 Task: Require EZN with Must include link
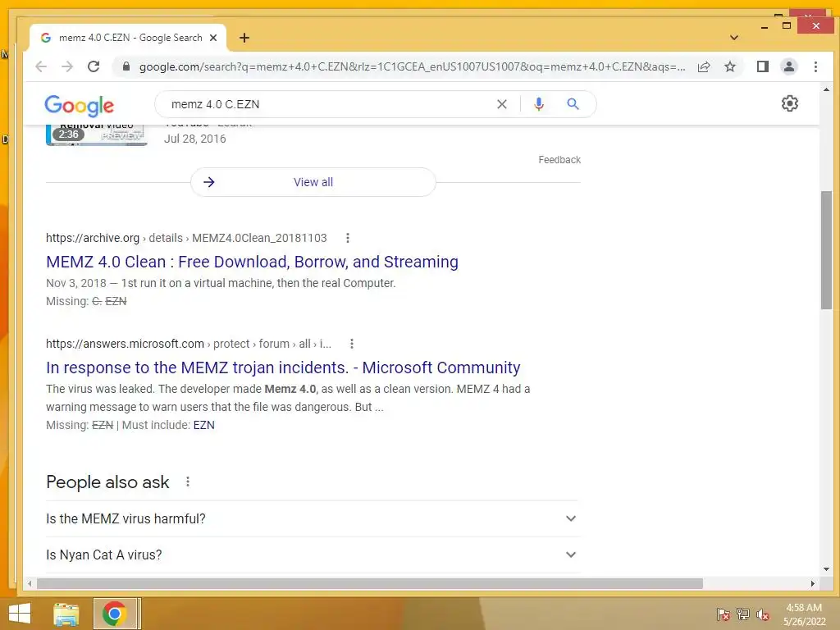[x=203, y=425]
